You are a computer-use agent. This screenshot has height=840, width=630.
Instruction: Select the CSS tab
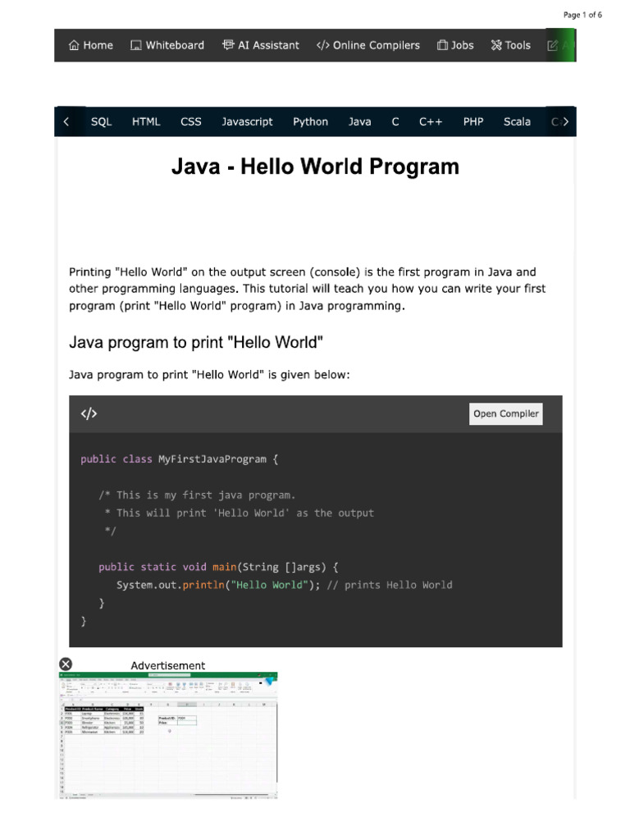click(x=190, y=121)
